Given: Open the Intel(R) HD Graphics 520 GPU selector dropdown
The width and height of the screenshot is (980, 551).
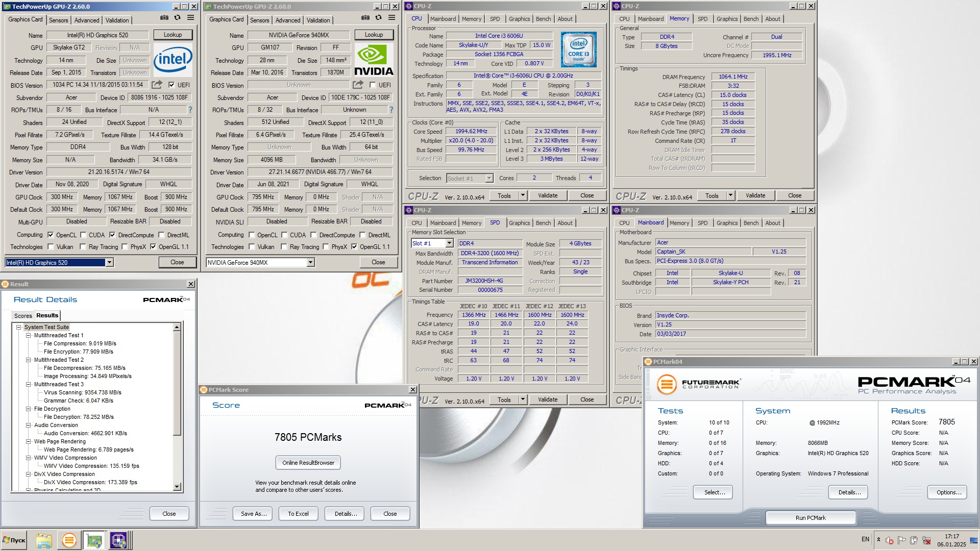Looking at the screenshot, I should (x=109, y=262).
